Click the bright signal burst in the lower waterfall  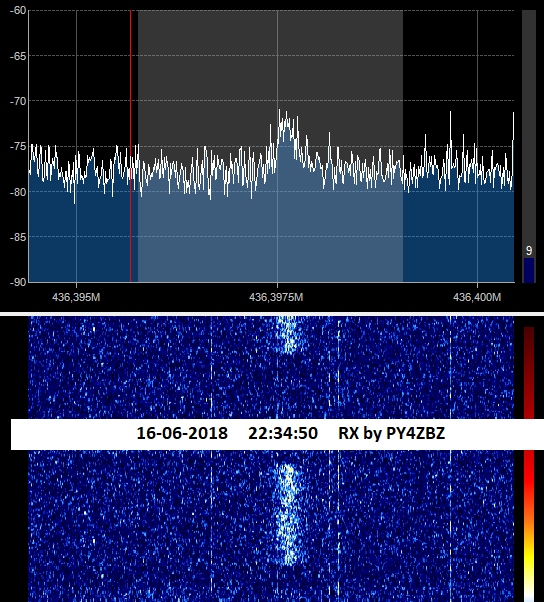288,514
